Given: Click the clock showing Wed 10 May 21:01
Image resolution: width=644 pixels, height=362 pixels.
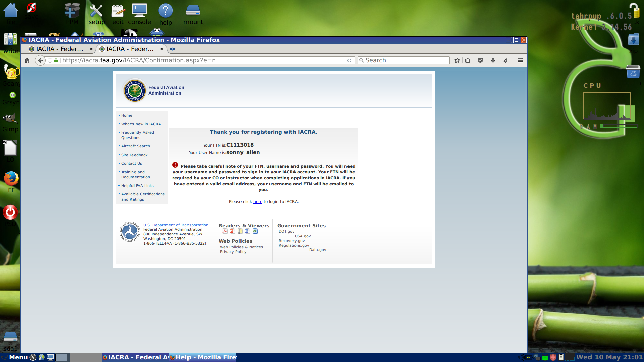Looking at the screenshot, I should click(609, 357).
